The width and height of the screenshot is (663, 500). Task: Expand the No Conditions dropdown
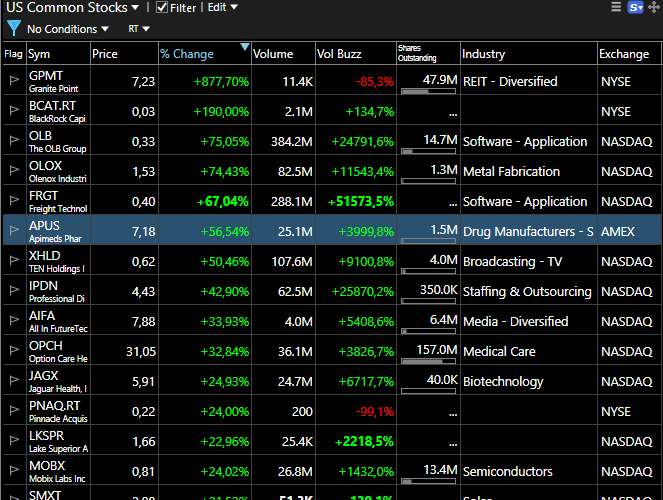coord(68,29)
